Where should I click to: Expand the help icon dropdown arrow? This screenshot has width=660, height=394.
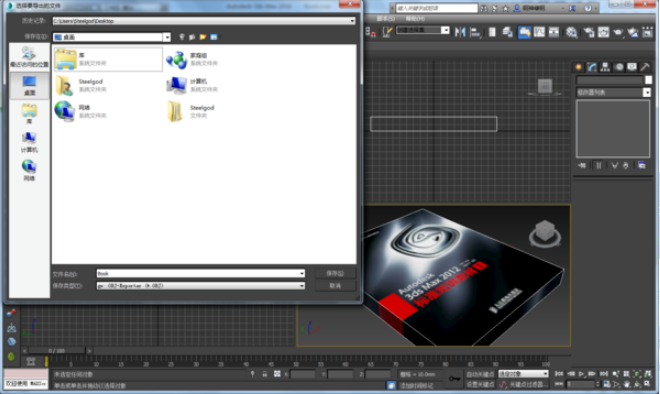[596, 8]
